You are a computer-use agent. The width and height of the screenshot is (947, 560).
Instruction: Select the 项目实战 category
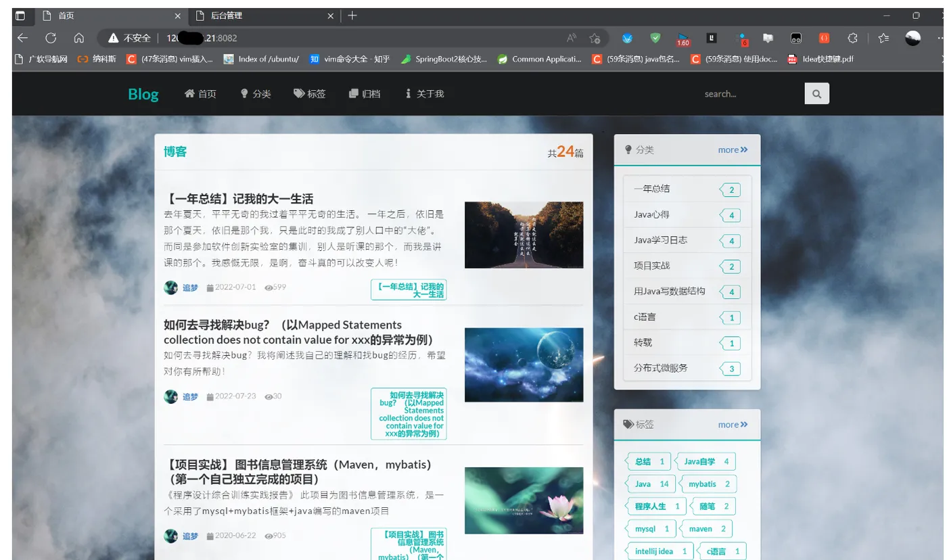687,266
